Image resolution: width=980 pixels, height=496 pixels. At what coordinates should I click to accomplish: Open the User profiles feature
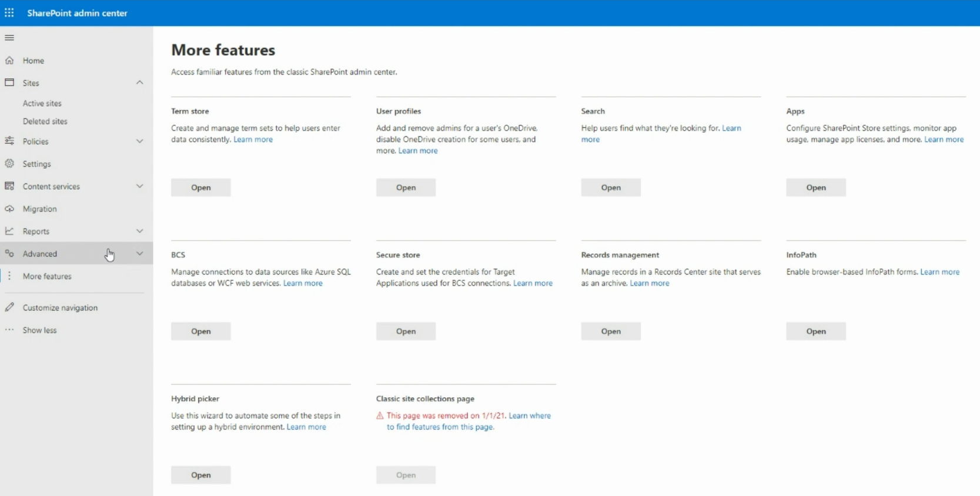(x=406, y=187)
